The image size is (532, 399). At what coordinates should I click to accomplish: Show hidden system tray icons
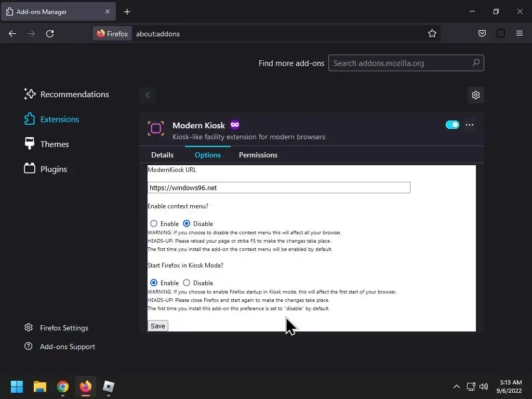[457, 387]
